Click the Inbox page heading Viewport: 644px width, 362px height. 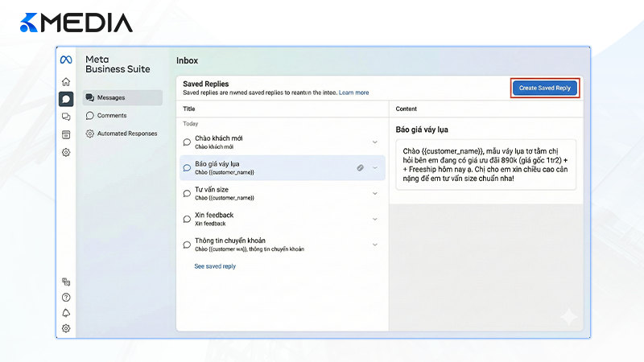188,61
